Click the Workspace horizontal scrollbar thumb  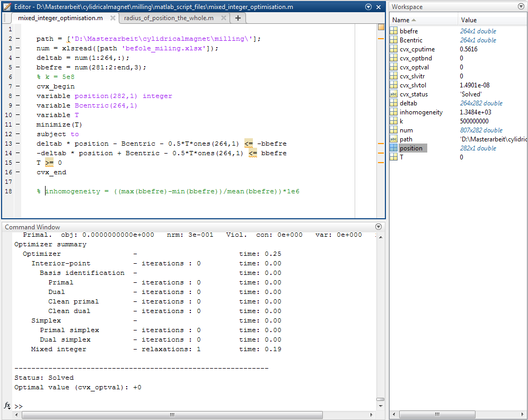point(437,414)
